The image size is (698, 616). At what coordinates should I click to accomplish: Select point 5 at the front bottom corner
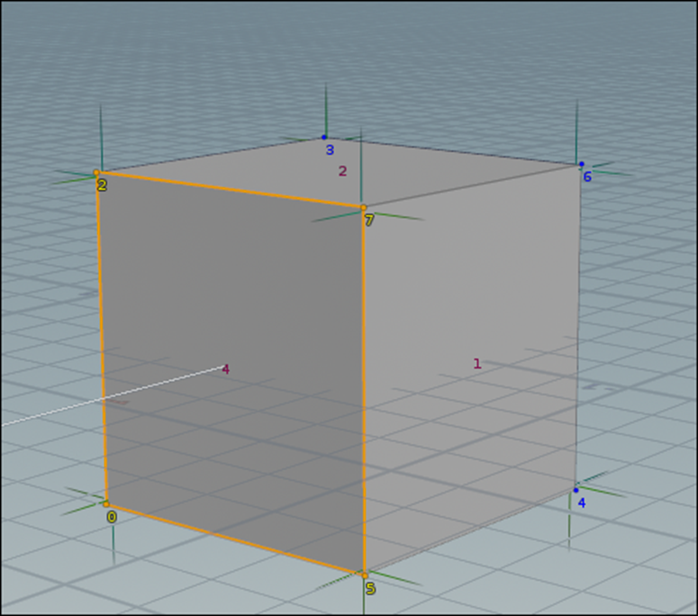365,575
